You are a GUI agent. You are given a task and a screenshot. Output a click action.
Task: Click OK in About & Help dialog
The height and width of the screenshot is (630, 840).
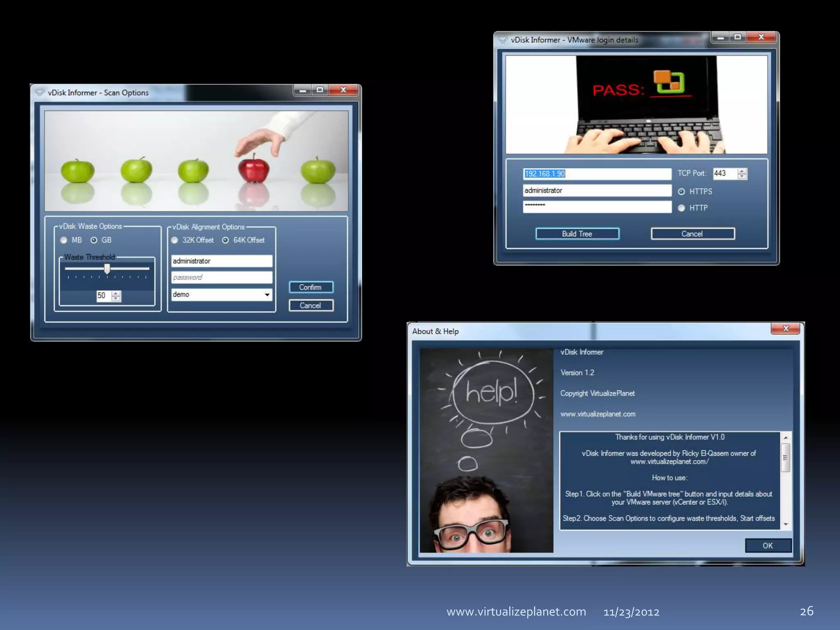pos(767,546)
